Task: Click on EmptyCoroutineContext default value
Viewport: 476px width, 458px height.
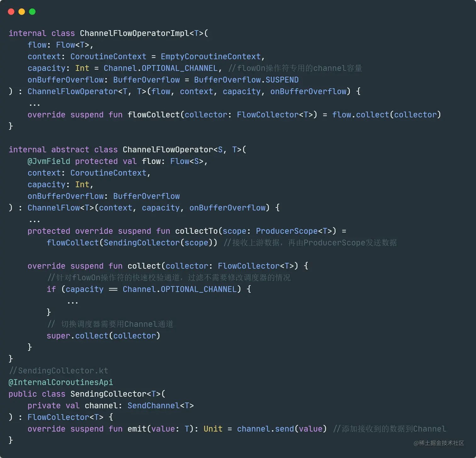Action: tap(211, 57)
